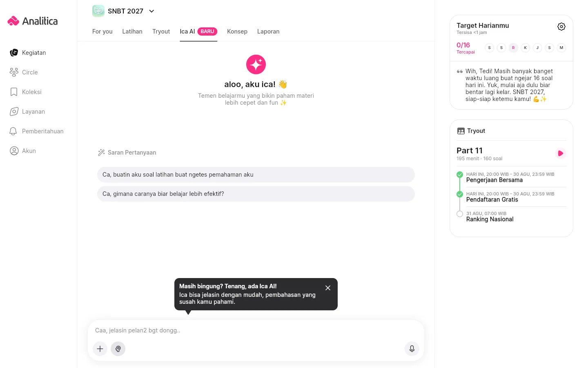Click the plus attachment button
This screenshot has height=368, width=588.
(x=100, y=349)
